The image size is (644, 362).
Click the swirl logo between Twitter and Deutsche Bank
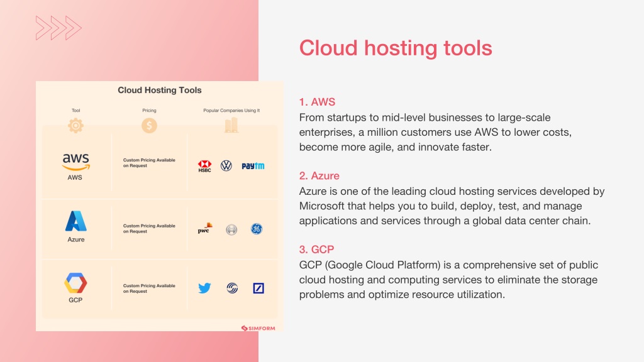coord(232,288)
